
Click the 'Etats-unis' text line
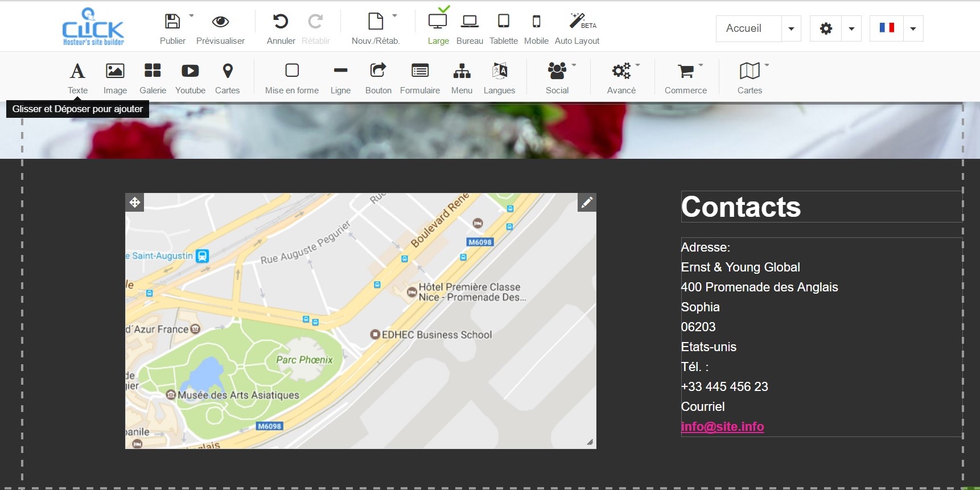point(709,347)
